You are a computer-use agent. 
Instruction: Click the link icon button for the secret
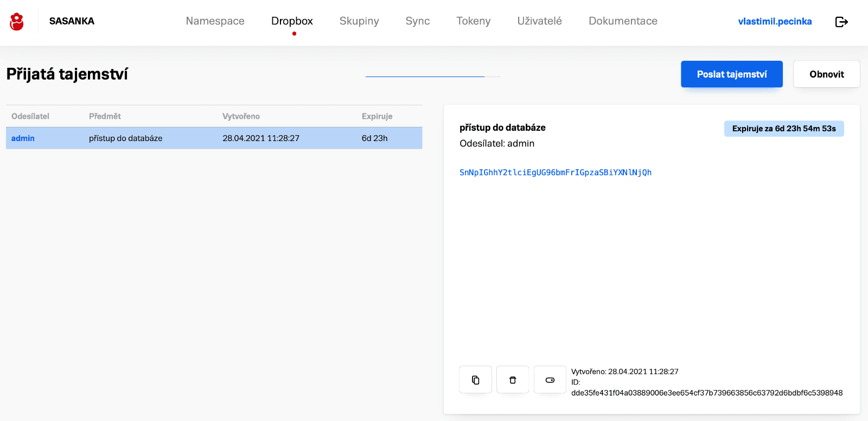(x=550, y=380)
